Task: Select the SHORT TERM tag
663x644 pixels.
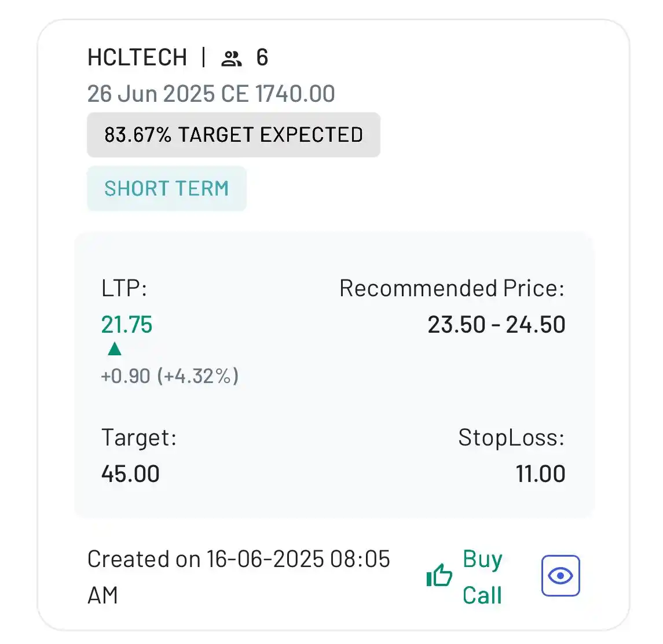Action: click(167, 189)
